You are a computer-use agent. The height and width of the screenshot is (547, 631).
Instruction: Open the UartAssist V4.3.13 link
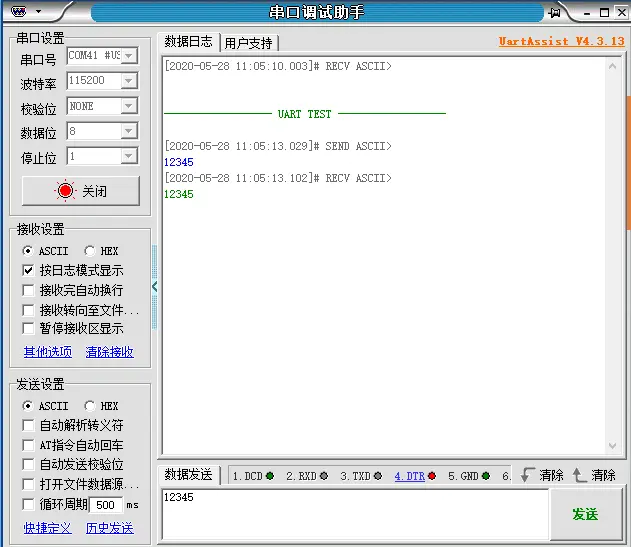(x=561, y=41)
